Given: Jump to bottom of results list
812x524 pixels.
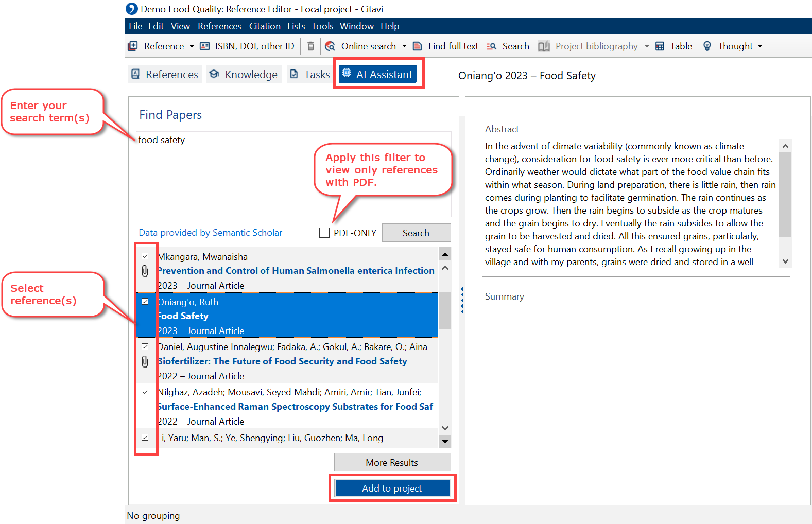Looking at the screenshot, I should pos(445,442).
